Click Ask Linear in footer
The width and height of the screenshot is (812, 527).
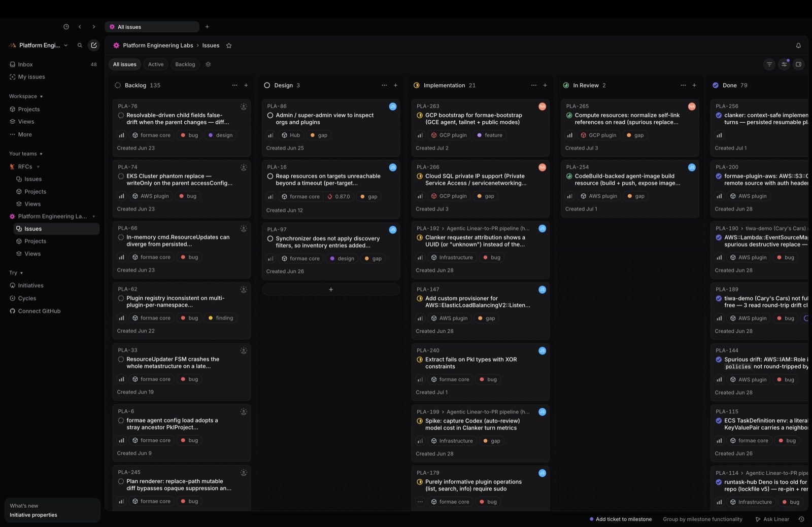(772, 519)
